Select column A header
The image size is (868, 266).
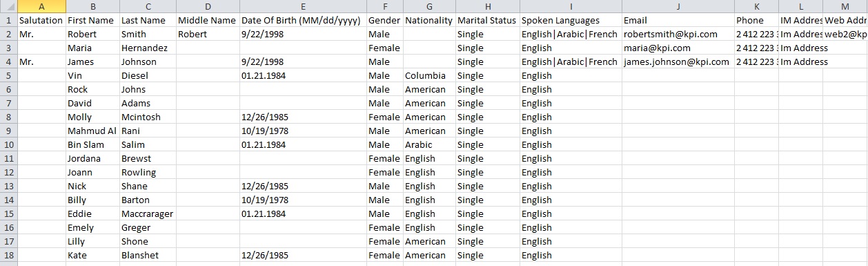[x=41, y=6]
